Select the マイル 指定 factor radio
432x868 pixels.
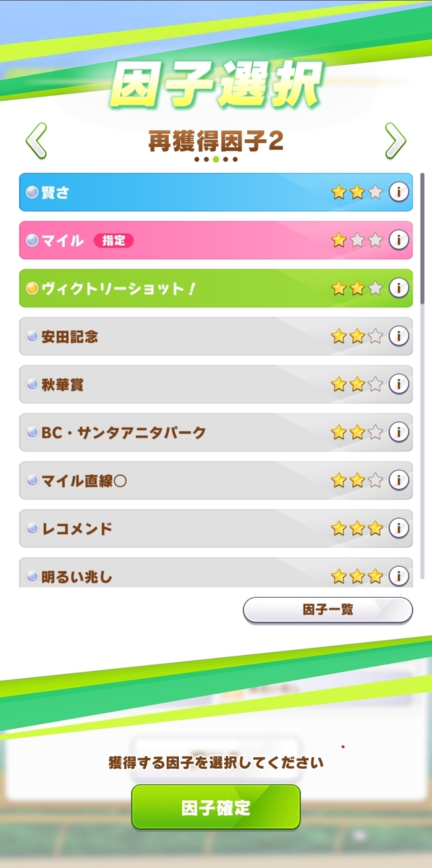(32, 240)
